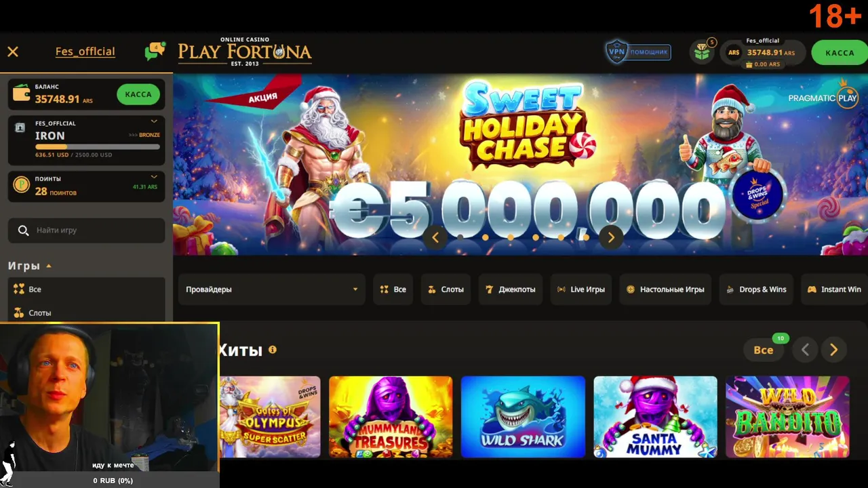Open the Джекпоты category tab
Image resolution: width=868 pixels, height=488 pixels.
click(511, 289)
